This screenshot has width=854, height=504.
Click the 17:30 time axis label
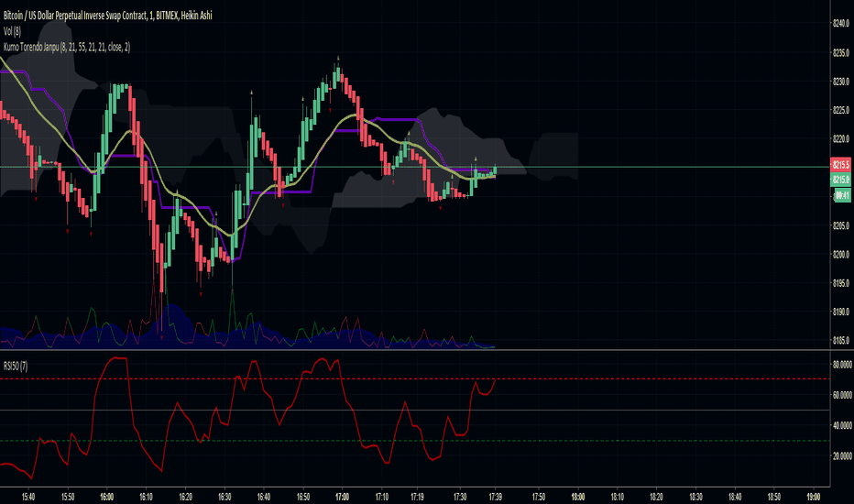coord(460,497)
